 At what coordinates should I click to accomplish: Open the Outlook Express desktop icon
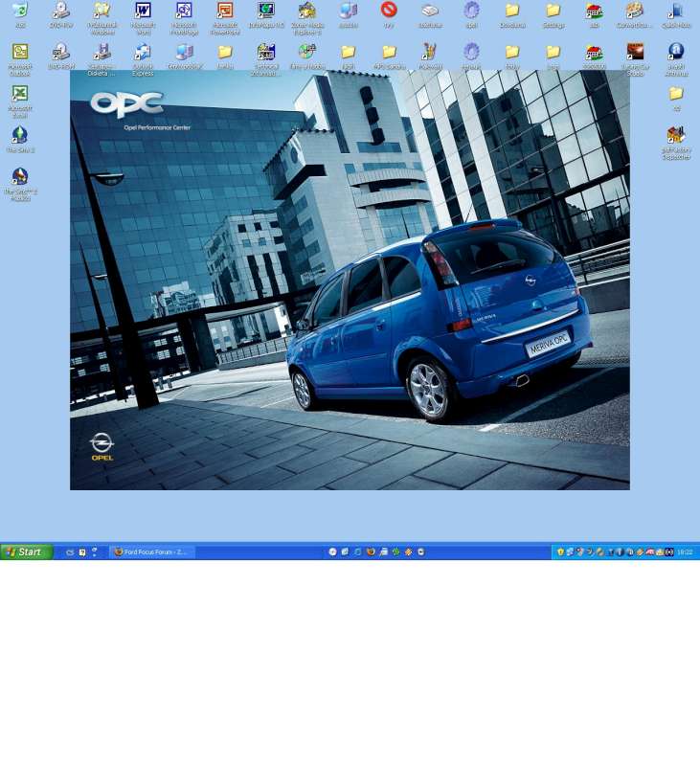coord(143,53)
